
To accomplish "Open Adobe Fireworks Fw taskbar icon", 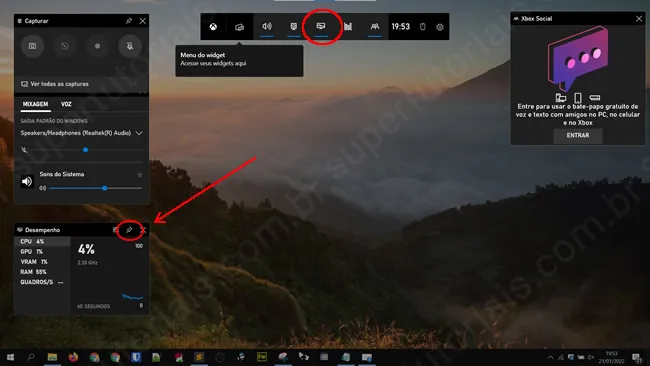I will pos(262,357).
